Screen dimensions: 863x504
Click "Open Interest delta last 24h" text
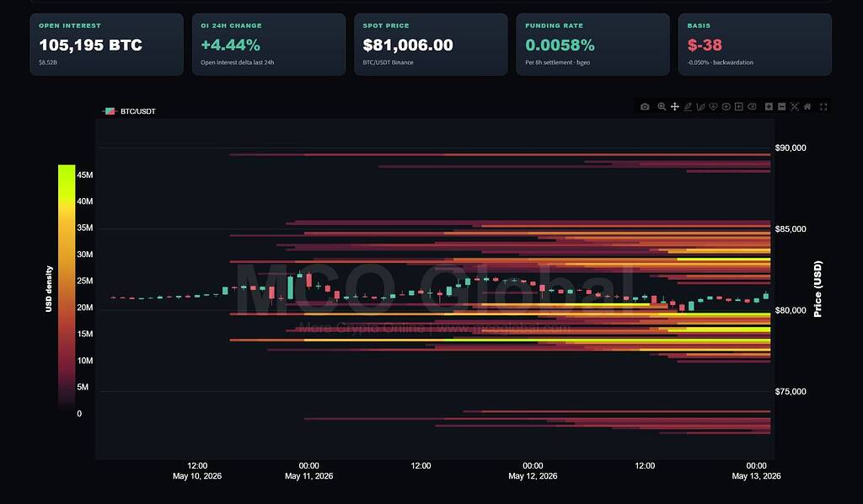237,62
